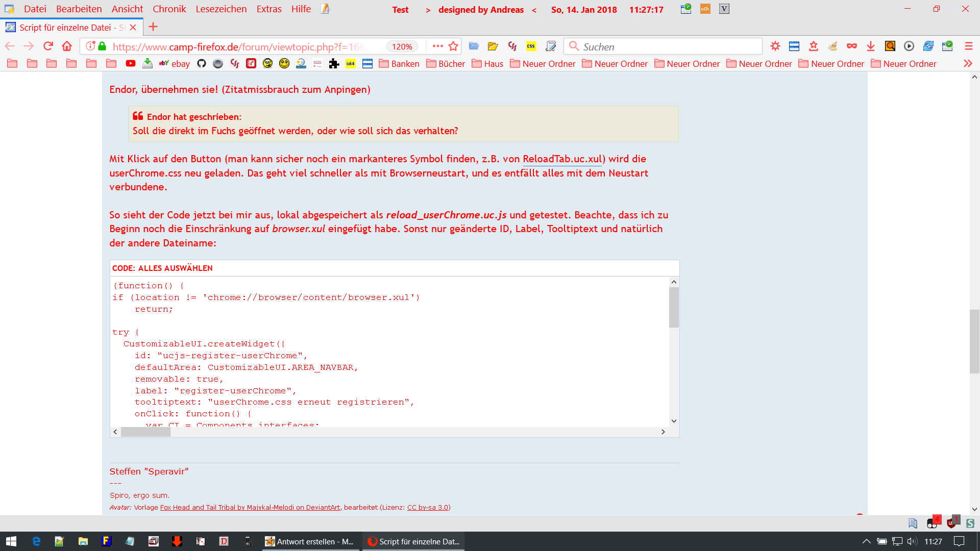The width and height of the screenshot is (980, 551).
Task: Click the yellow CSS toolbar icon
Action: pos(531,46)
